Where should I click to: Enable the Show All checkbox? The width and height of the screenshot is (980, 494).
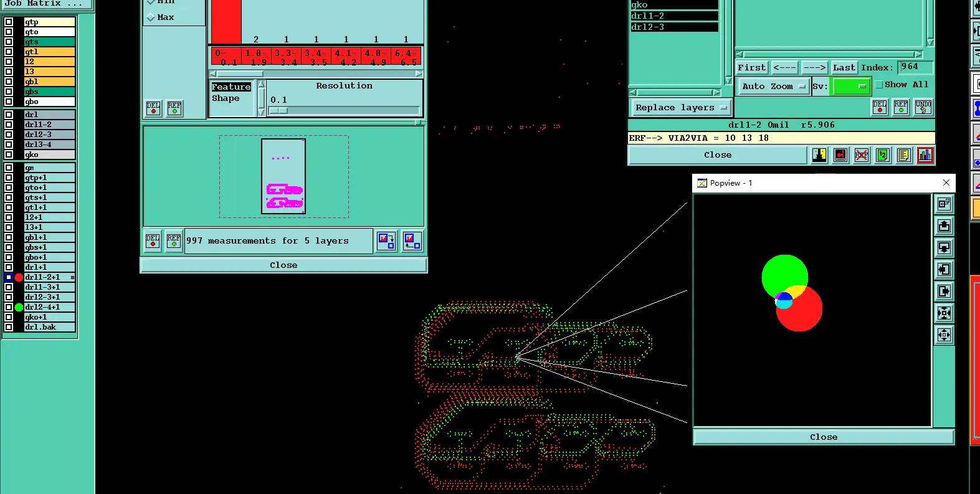coord(879,85)
